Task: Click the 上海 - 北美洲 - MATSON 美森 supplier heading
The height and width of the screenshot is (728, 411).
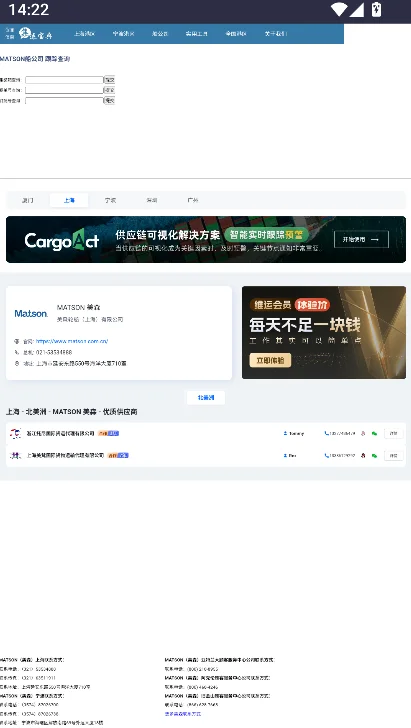Action: click(x=72, y=412)
